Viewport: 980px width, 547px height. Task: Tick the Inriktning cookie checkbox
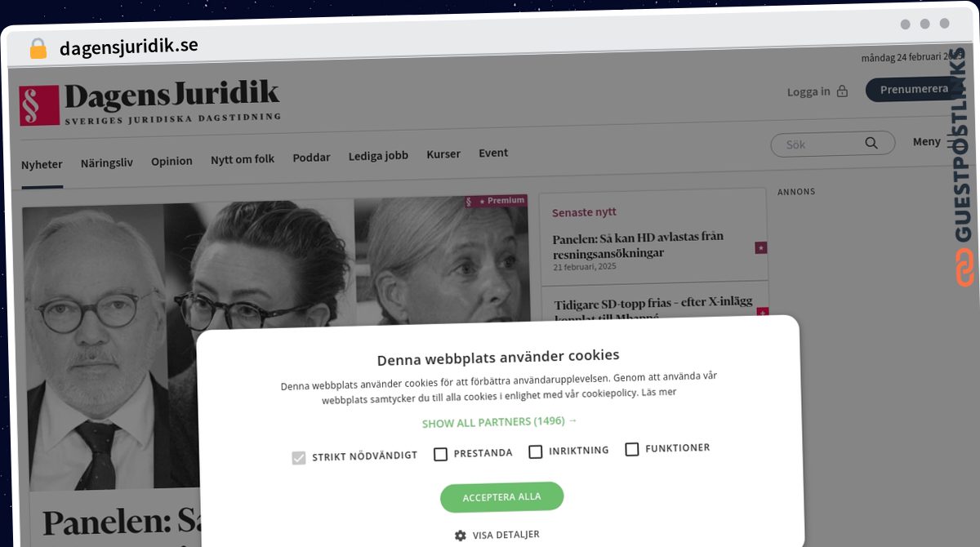[x=535, y=451]
